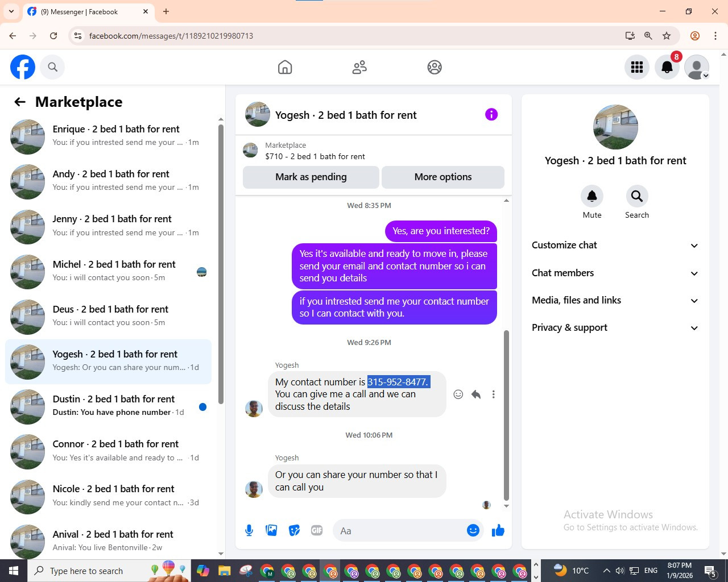Open Chrome zoom magnifier icon
This screenshot has height=582, width=728.
point(648,36)
